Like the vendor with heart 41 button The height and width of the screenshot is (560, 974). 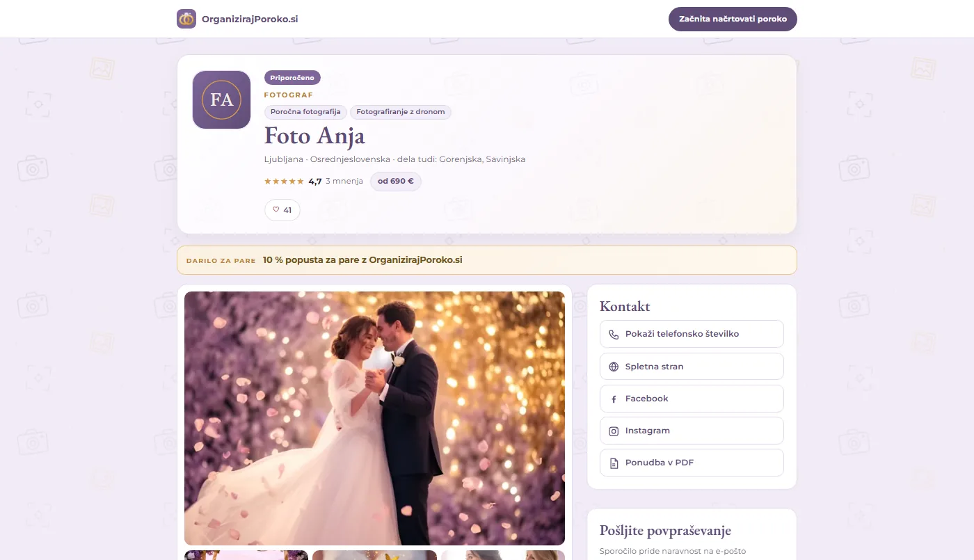point(282,210)
